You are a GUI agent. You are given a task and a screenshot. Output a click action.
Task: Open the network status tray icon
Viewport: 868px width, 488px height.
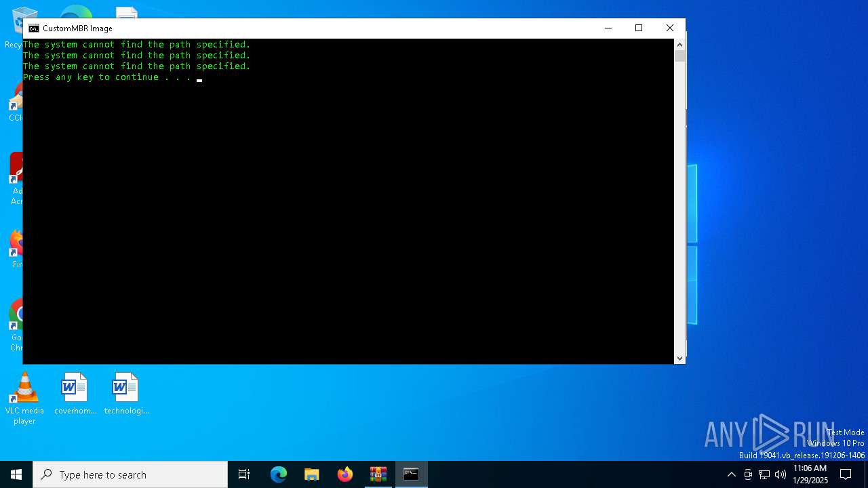[764, 474]
